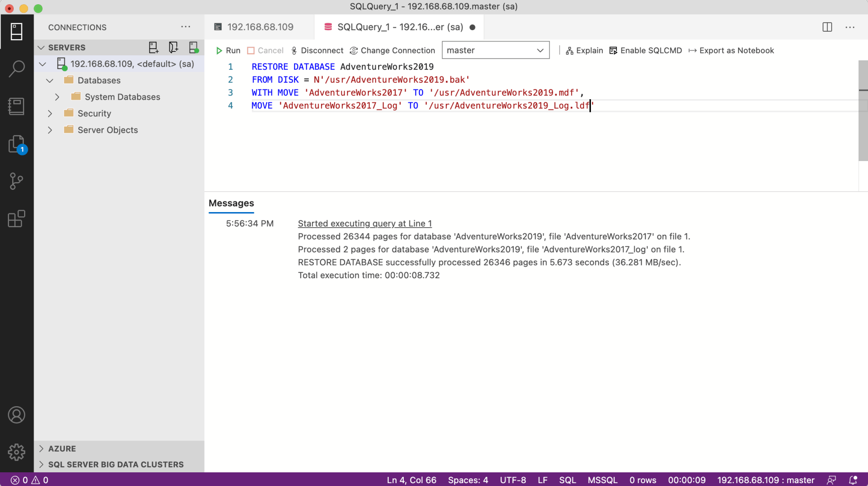The height and width of the screenshot is (486, 868).
Task: Open the Search view in activity bar
Action: (x=17, y=68)
